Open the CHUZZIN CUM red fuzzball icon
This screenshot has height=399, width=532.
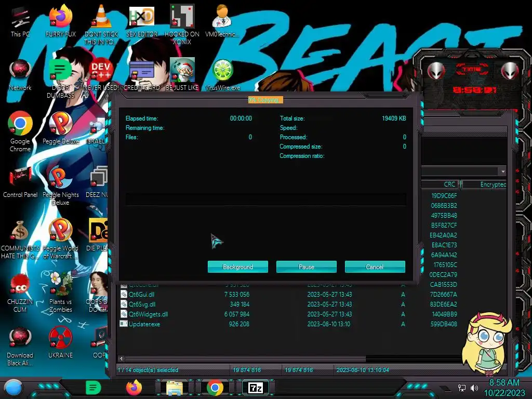click(x=20, y=293)
